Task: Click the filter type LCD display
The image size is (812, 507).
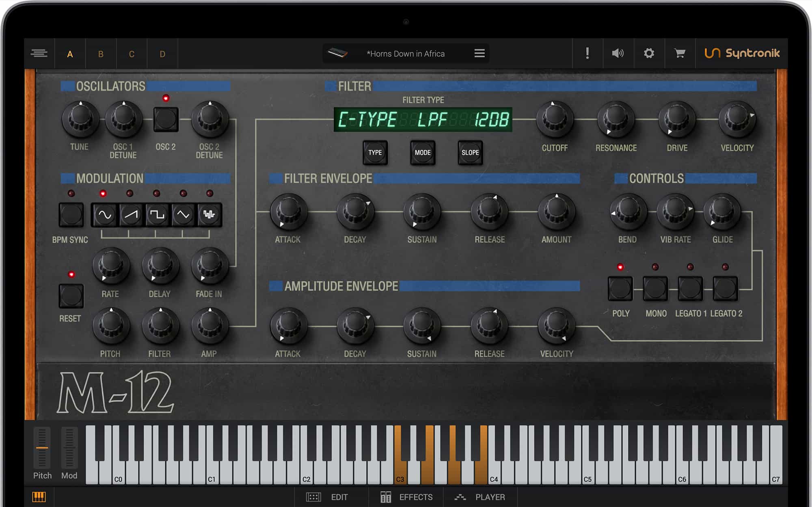Action: [x=423, y=119]
